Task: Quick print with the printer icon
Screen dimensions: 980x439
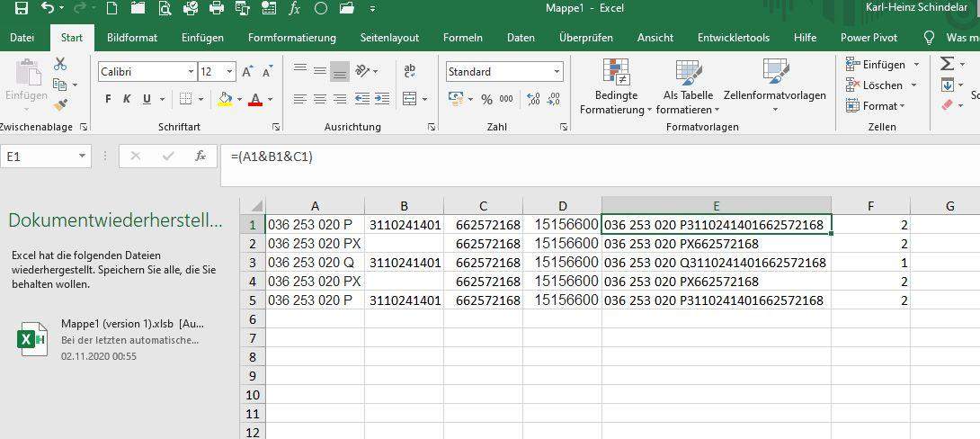Action: pyautogui.click(x=217, y=8)
